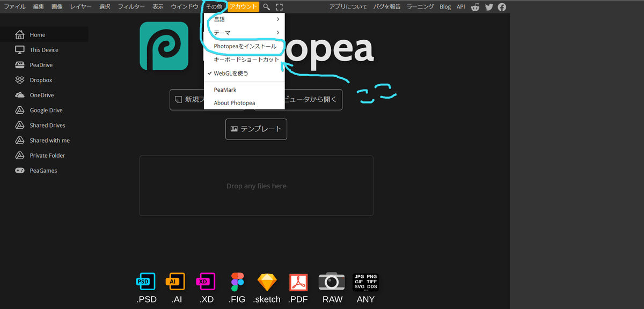Screen dimensions: 644x309
Task: Open the 画像 menu
Action: coord(57,7)
